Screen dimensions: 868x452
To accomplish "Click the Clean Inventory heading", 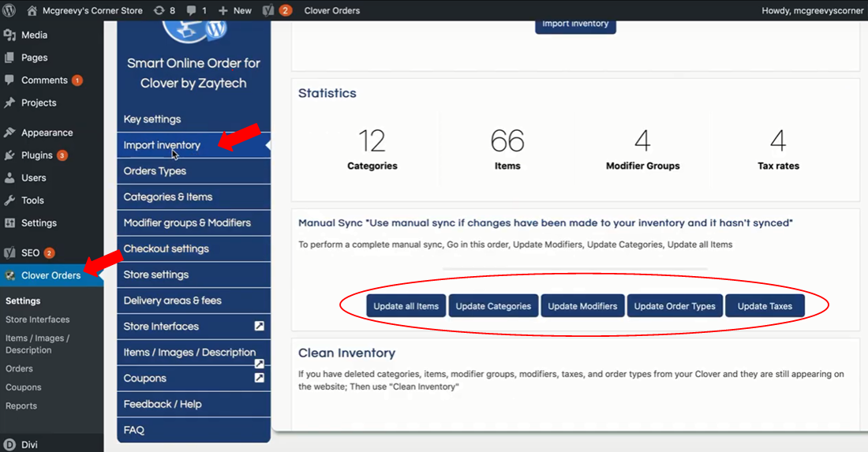I will pyautogui.click(x=346, y=353).
